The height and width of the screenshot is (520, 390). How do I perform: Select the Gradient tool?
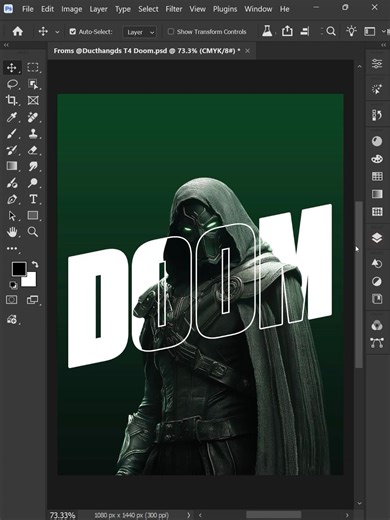pyautogui.click(x=12, y=166)
